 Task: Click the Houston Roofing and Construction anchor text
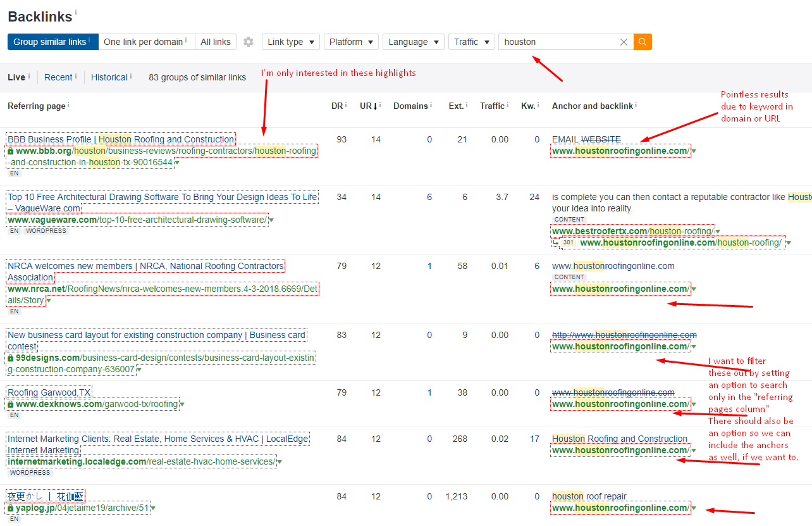pos(620,439)
